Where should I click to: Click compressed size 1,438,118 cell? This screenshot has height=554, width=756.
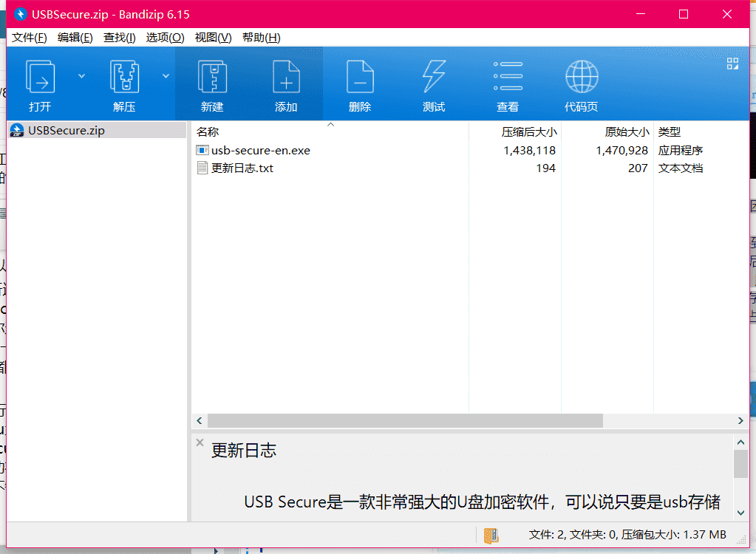(529, 150)
